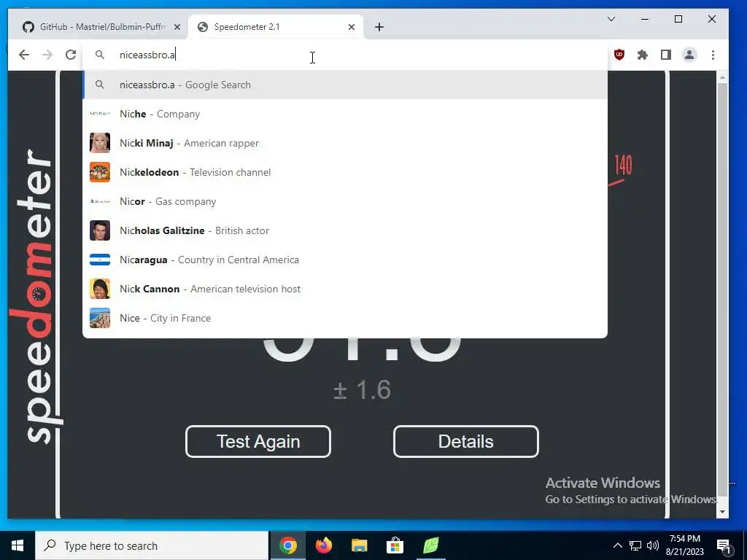Open the tab search chevron dropdown
Viewport: 747px width, 560px height.
pyautogui.click(x=611, y=19)
